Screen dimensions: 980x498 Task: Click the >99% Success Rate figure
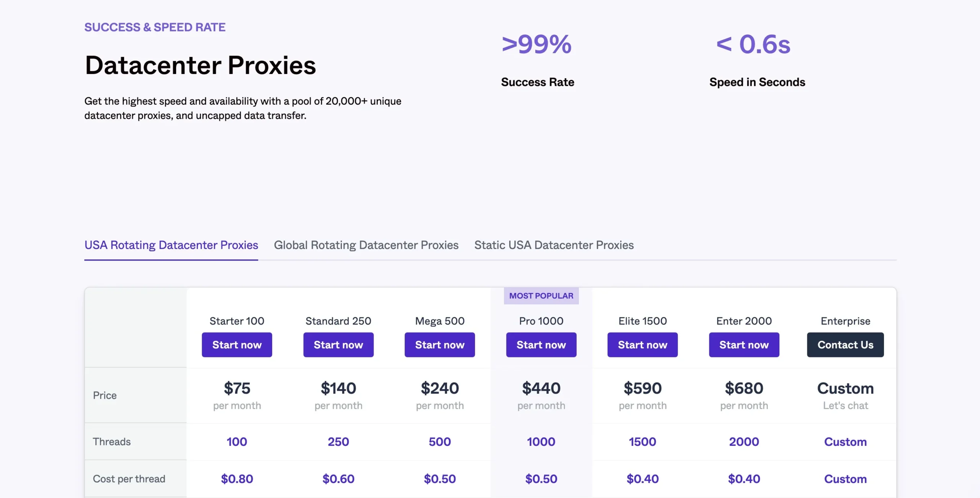tap(537, 44)
